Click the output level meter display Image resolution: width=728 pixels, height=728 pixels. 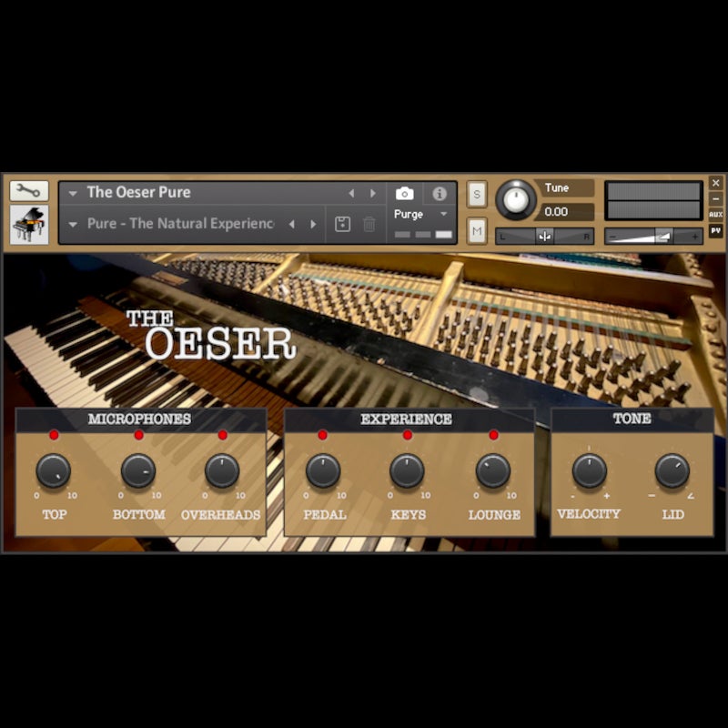653,200
